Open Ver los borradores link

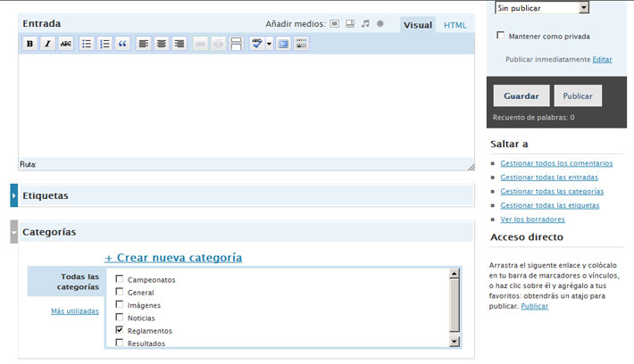click(532, 219)
